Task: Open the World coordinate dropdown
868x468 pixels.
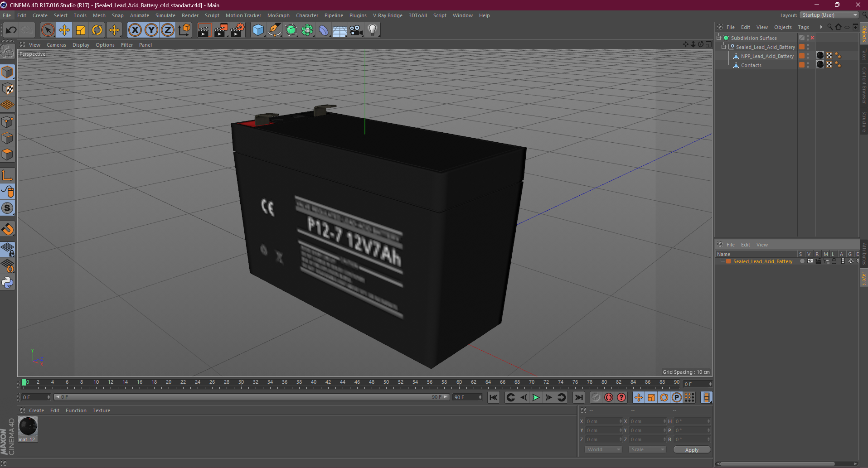Action: point(603,449)
